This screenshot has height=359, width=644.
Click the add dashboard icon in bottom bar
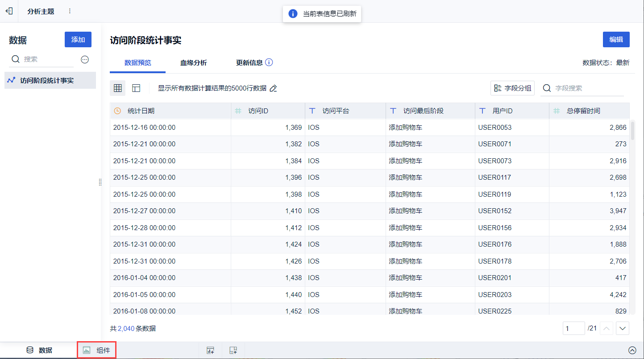[233, 351]
